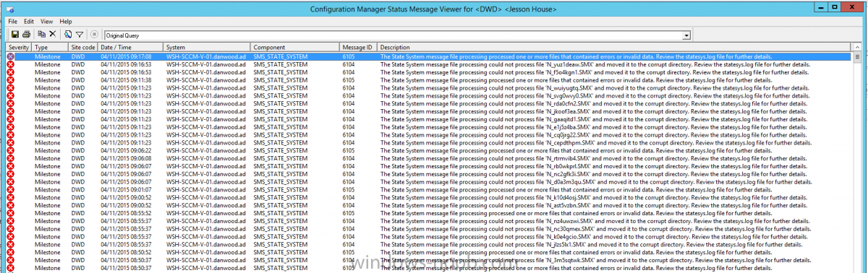This screenshot has width=868, height=273.
Task: Select description mentioning 'N_nc30qmex.SMX'
Action: pos(595,229)
